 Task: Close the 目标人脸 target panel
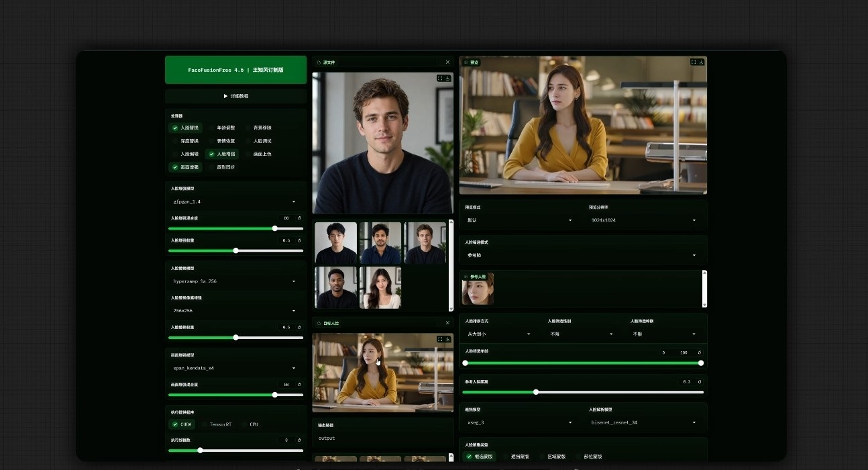(x=447, y=323)
